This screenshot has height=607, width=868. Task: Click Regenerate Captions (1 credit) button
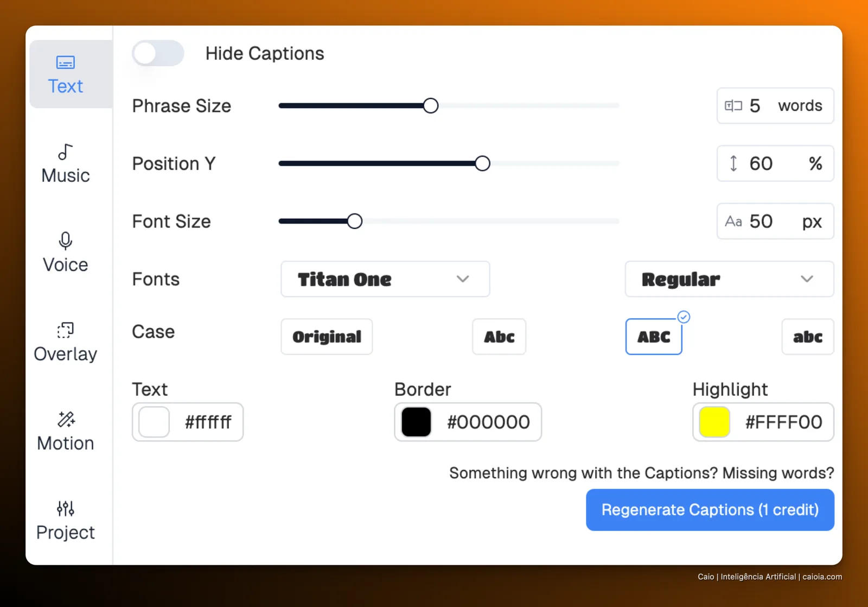[x=710, y=510]
